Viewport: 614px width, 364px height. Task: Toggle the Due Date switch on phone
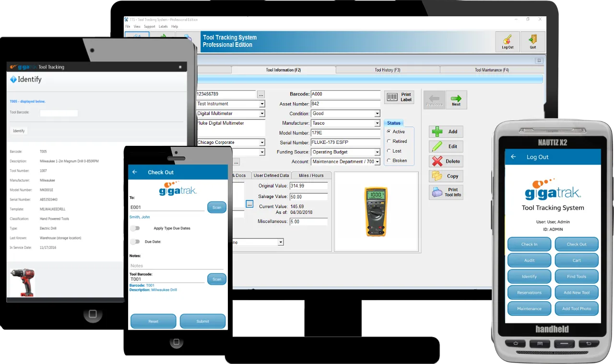point(135,242)
